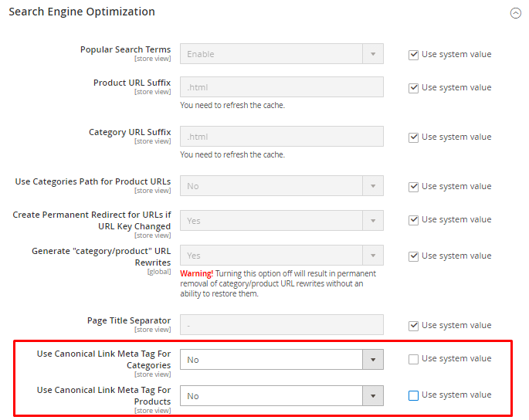
Task: Click the Category URL Suffix input field
Action: coord(281,137)
